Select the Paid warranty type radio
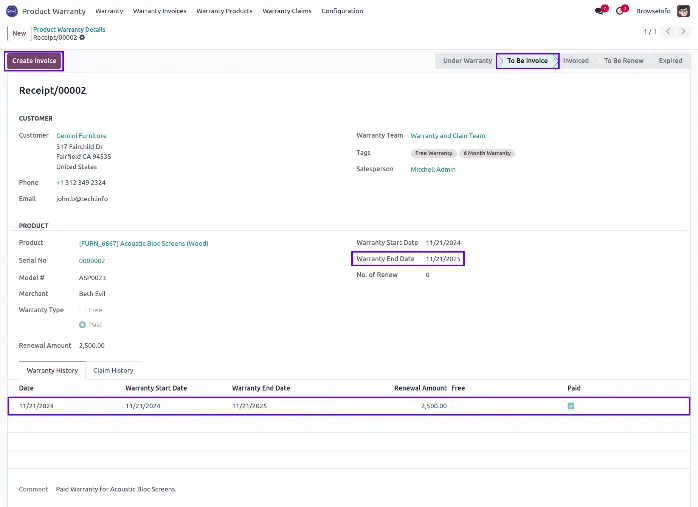Image resolution: width=698 pixels, height=507 pixels. [83, 325]
